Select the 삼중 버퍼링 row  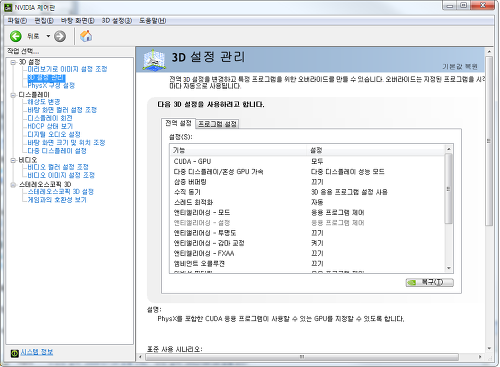point(307,182)
